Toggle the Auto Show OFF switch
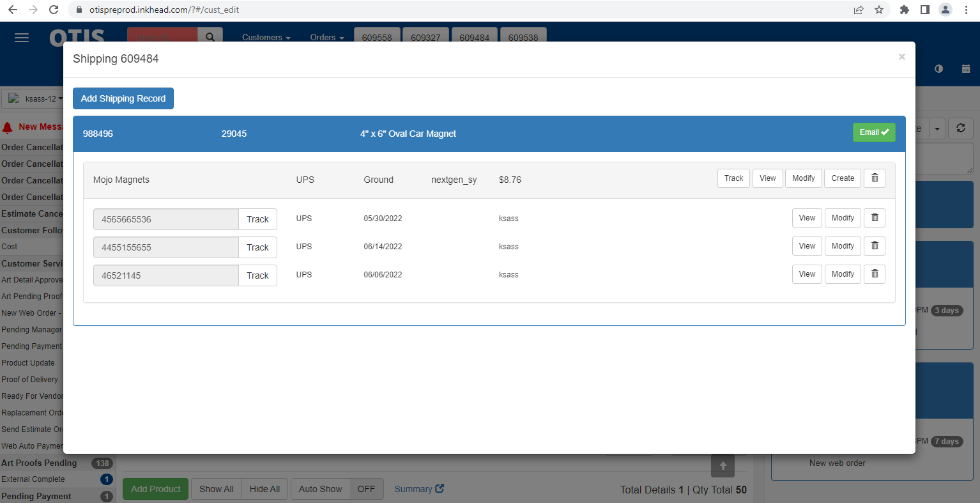The width and height of the screenshot is (980, 503). point(366,489)
